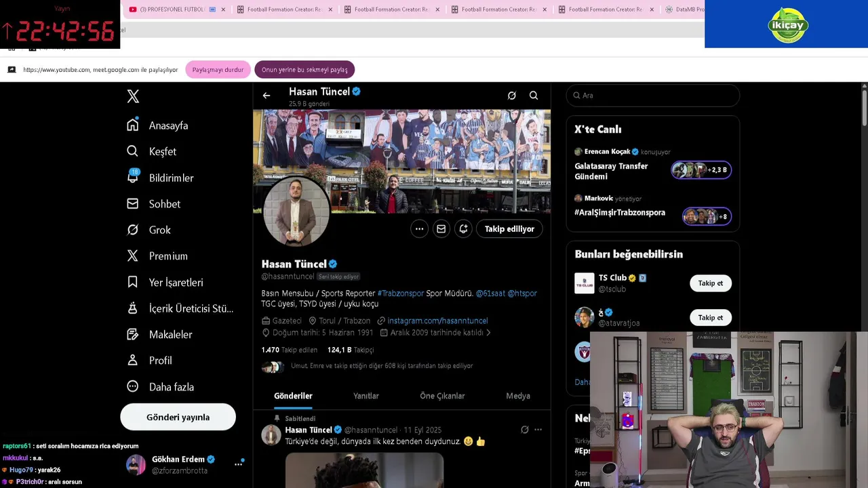Open account switcher ellipsis for Gökhan Erdem
The height and width of the screenshot is (488, 868).
pyautogui.click(x=239, y=464)
